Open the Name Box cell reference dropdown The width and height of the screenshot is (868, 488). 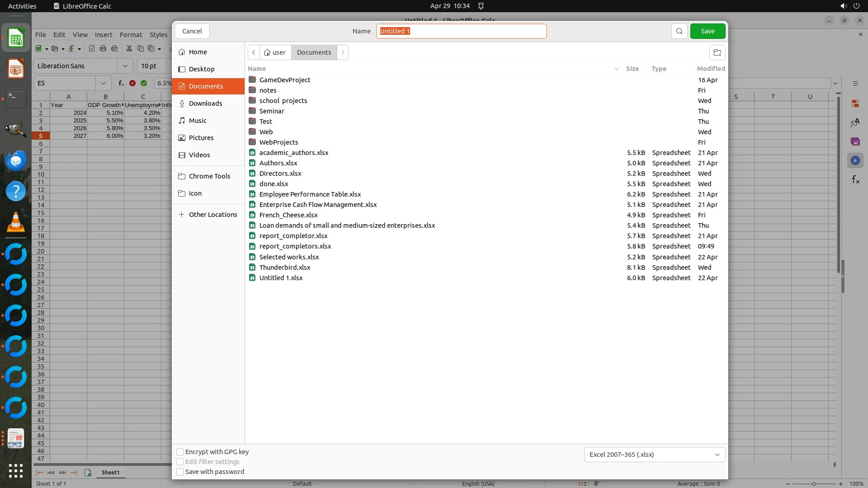tap(104, 83)
